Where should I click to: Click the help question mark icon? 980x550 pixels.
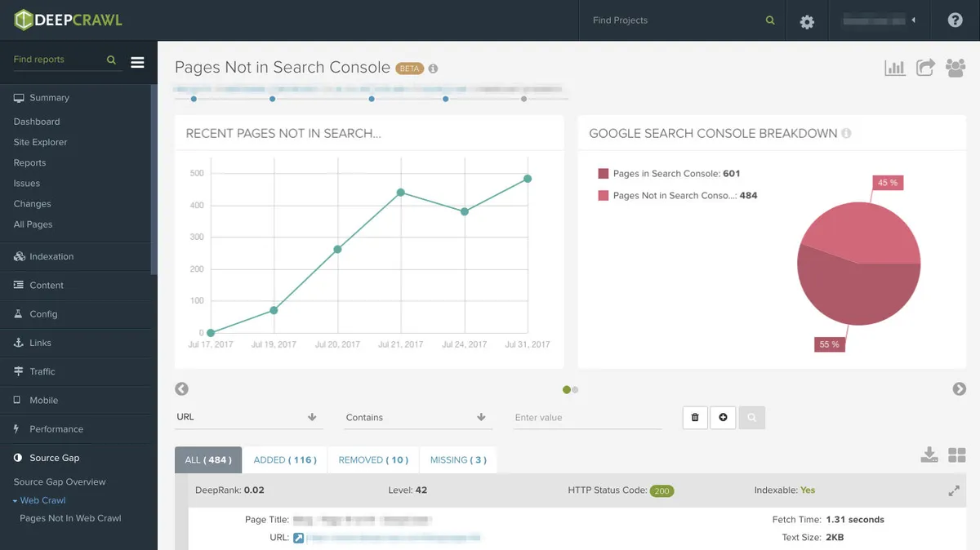pos(955,20)
